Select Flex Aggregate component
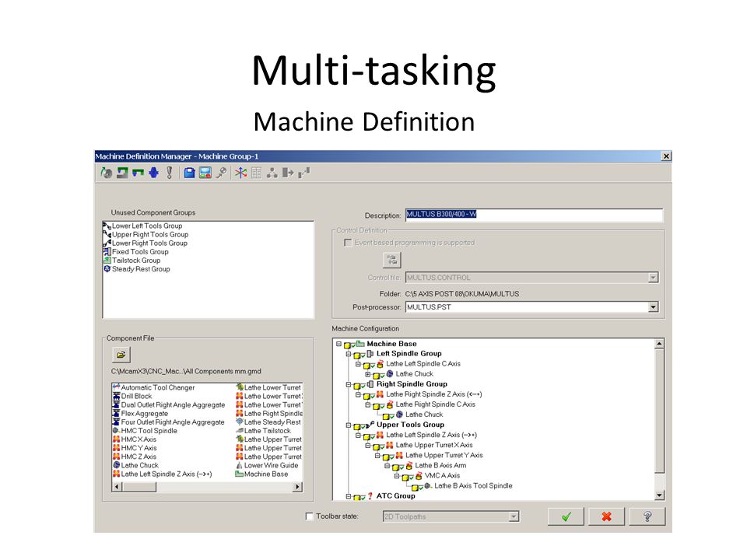This screenshot has height=560, width=747. (145, 413)
